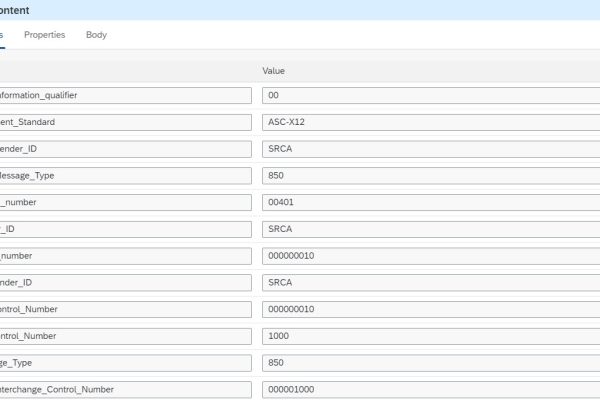Click the value field showing 00401
The image size is (600, 400).
point(430,202)
